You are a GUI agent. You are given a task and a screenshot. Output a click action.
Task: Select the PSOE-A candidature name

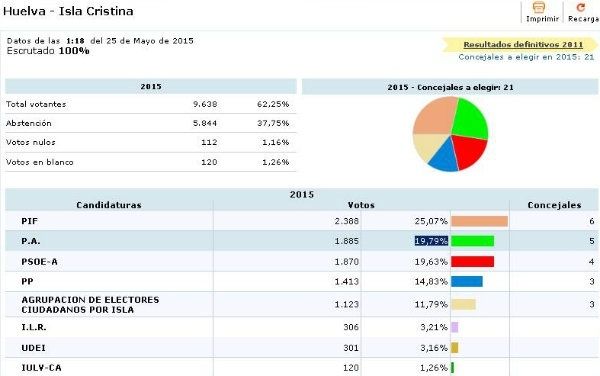[39, 262]
